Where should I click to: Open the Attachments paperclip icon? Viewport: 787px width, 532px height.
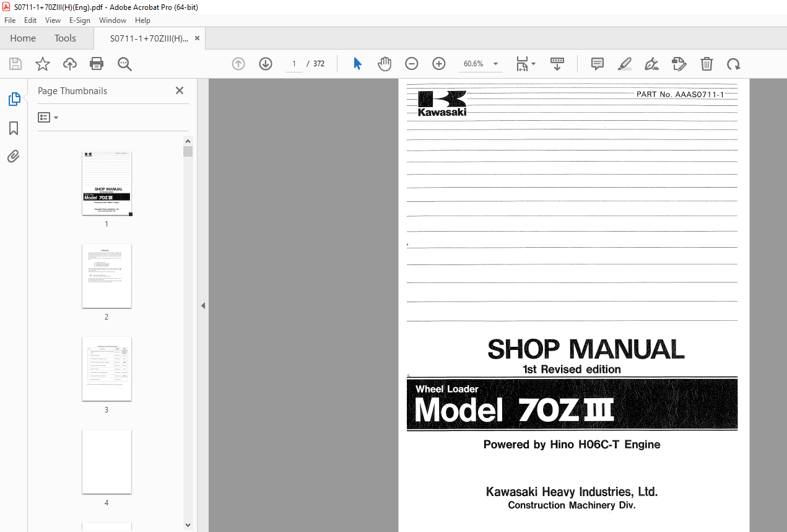coord(14,156)
